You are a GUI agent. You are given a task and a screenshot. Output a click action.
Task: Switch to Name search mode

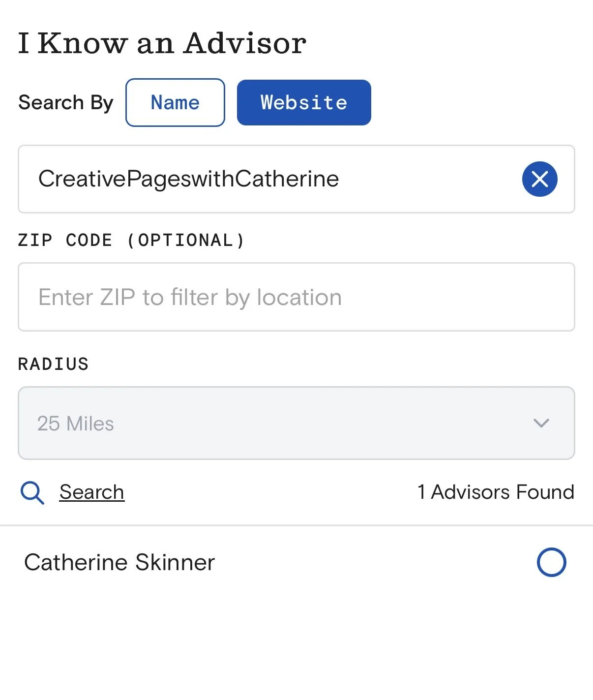(175, 102)
